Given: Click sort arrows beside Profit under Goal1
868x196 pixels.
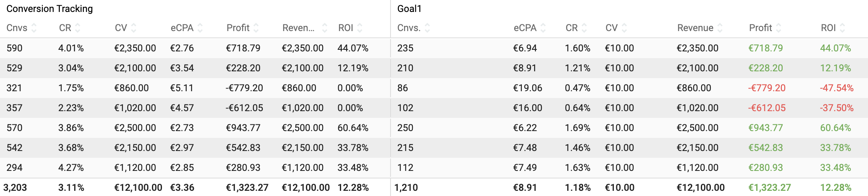Looking at the screenshot, I should tap(779, 28).
